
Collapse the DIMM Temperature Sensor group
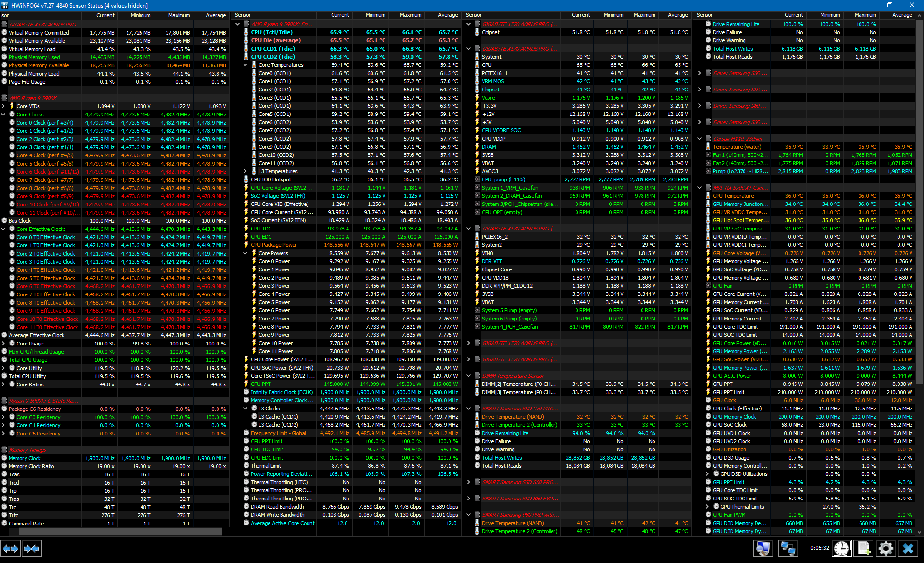click(469, 376)
